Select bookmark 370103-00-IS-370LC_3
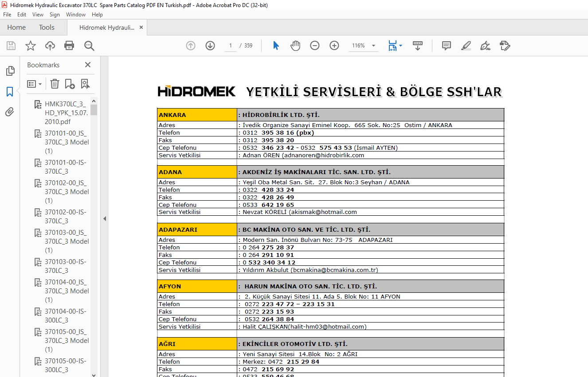The width and height of the screenshot is (588, 377). click(66, 266)
